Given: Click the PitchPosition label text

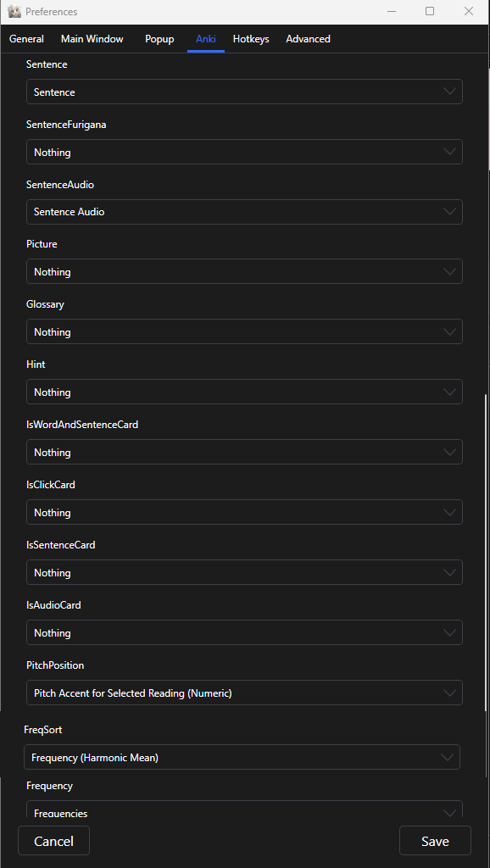Looking at the screenshot, I should pos(55,665).
